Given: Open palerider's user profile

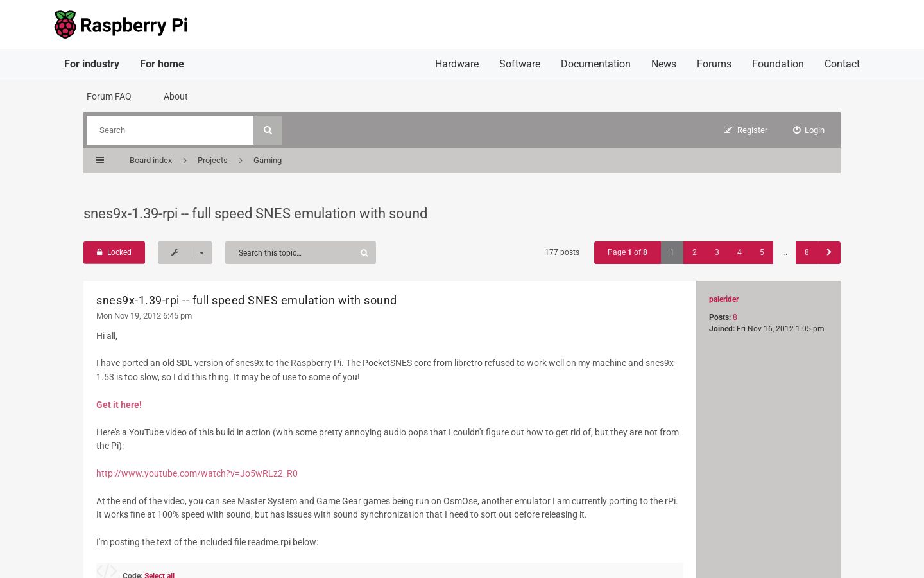Looking at the screenshot, I should [724, 299].
